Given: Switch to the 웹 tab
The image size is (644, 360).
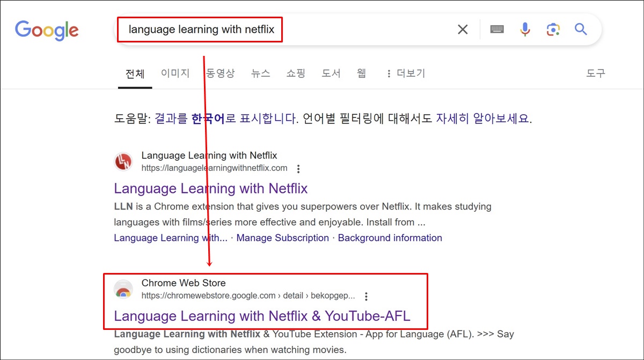Looking at the screenshot, I should click(x=362, y=73).
